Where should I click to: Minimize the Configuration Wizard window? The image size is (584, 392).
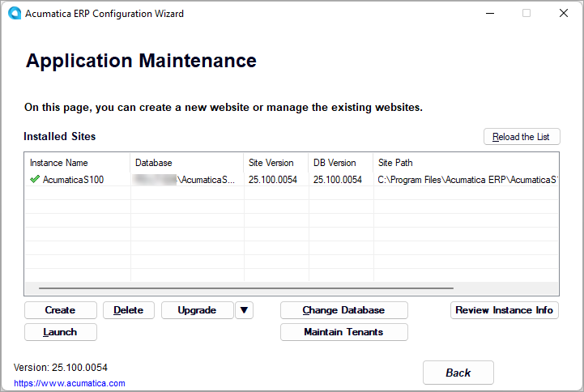tap(490, 13)
